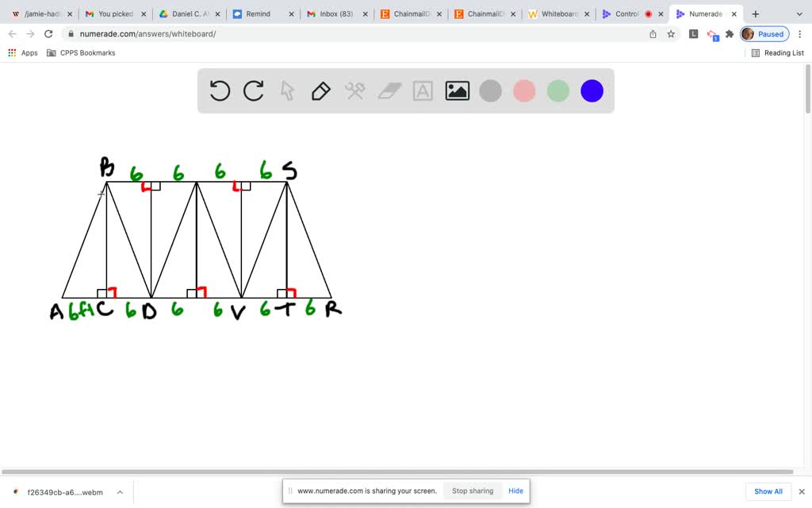Select the Image insert tool
This screenshot has width=812, height=508.
[457, 90]
